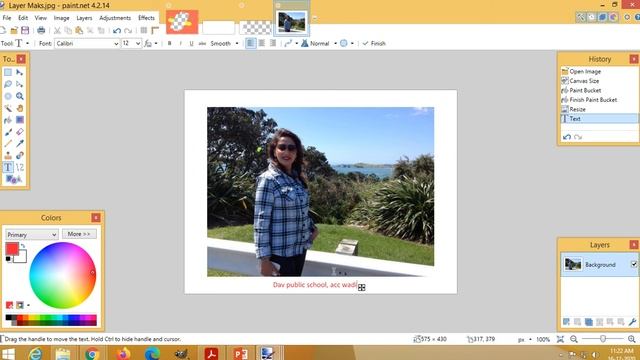Select the Magic Wand tool

pyautogui.click(x=8, y=108)
